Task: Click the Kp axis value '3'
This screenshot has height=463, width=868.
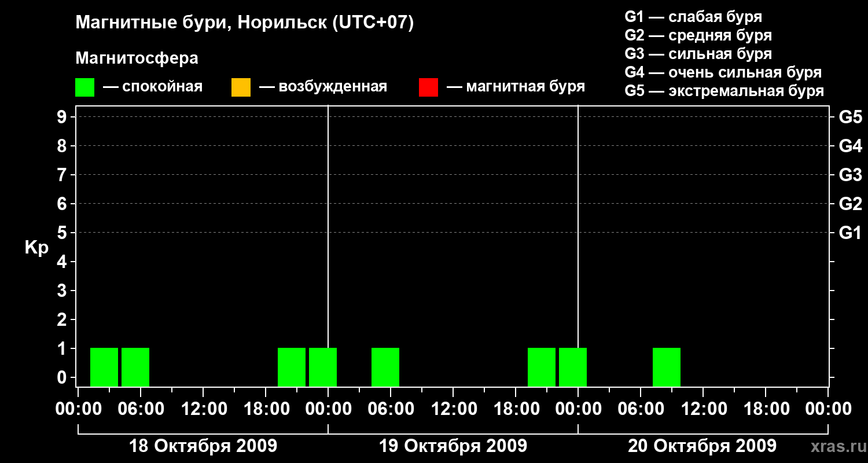Action: click(62, 291)
